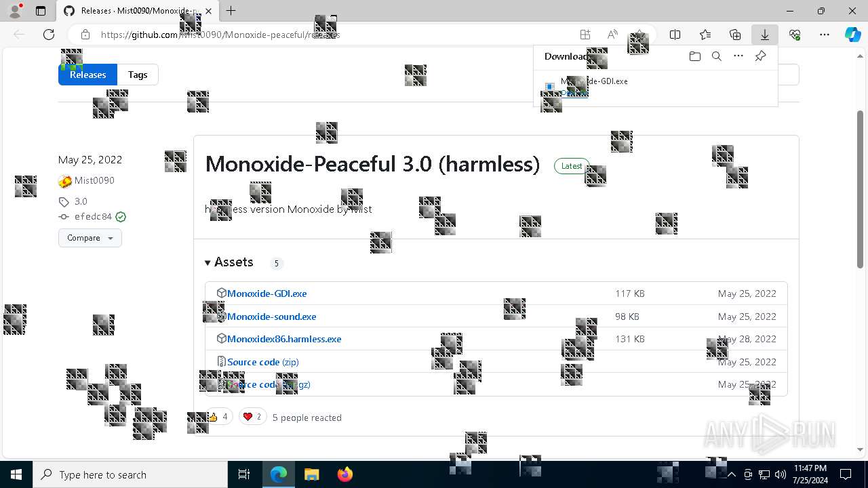
Task: Select the Releases browser tab
Action: pyautogui.click(x=138, y=11)
